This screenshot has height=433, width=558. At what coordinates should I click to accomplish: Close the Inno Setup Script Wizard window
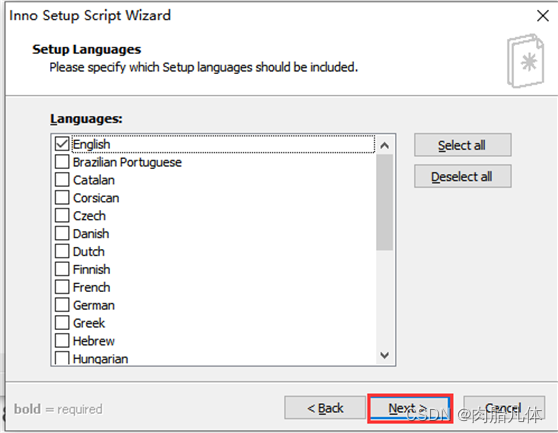point(543,15)
